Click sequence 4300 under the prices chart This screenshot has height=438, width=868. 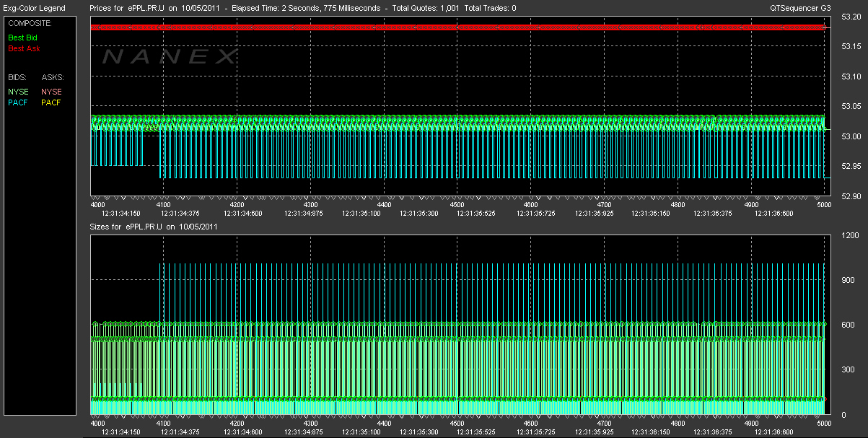pos(310,204)
